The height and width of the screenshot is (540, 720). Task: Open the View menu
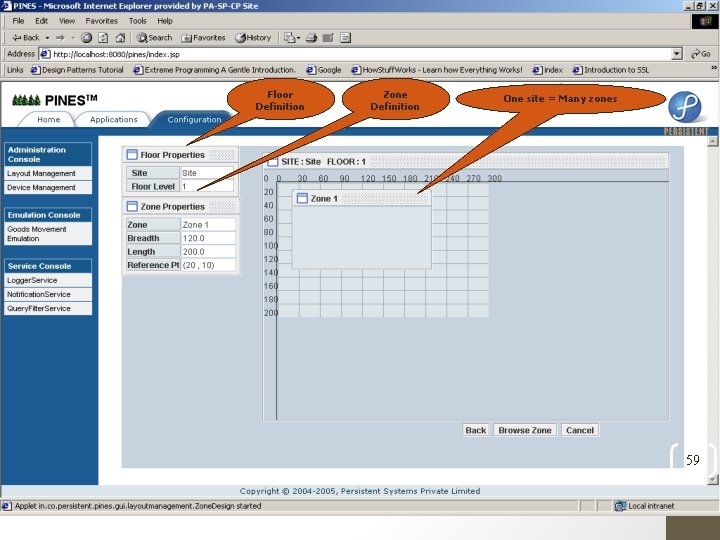pyautogui.click(x=67, y=21)
